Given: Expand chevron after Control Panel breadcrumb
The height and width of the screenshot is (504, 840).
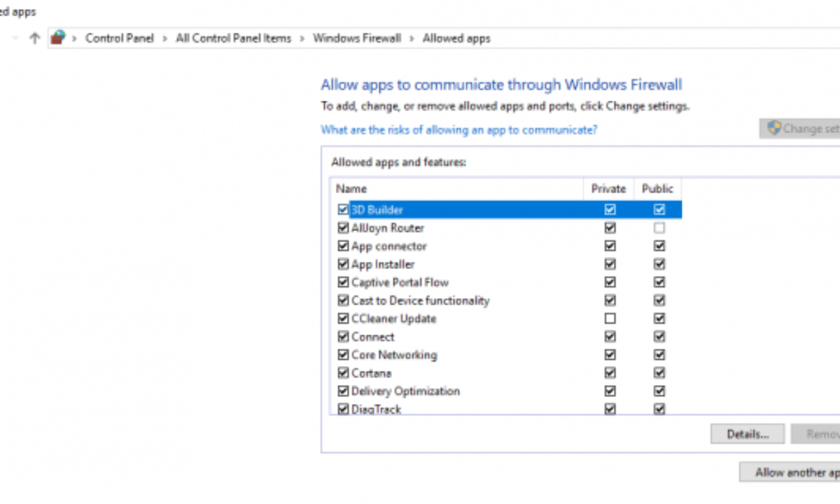Looking at the screenshot, I should [x=165, y=38].
